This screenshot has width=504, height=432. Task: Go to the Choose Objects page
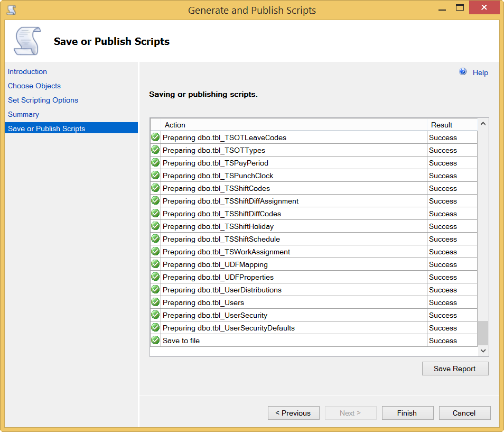tap(34, 86)
